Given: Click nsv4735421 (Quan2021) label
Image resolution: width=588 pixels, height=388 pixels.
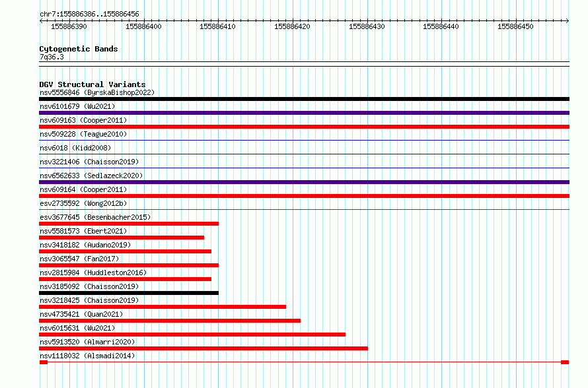Looking at the screenshot, I should coord(81,314).
